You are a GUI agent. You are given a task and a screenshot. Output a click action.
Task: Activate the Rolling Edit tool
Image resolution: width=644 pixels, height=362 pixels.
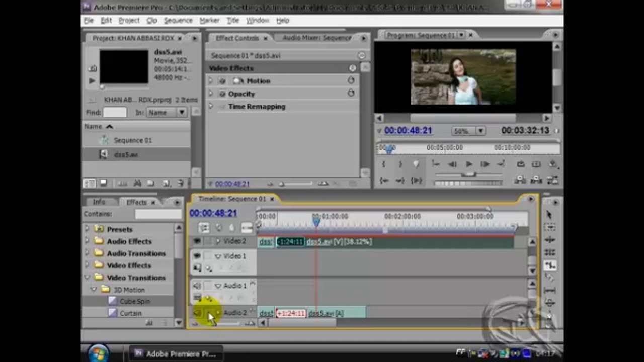pyautogui.click(x=549, y=252)
